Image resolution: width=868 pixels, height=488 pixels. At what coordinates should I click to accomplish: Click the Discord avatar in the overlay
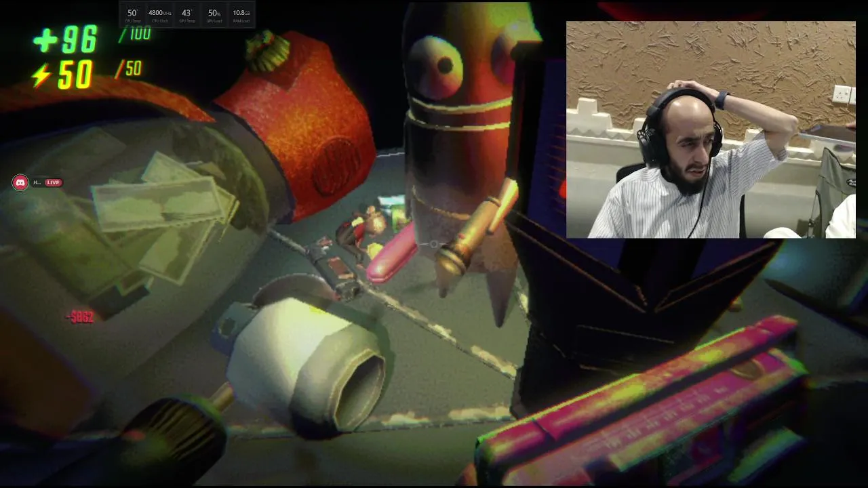click(20, 182)
